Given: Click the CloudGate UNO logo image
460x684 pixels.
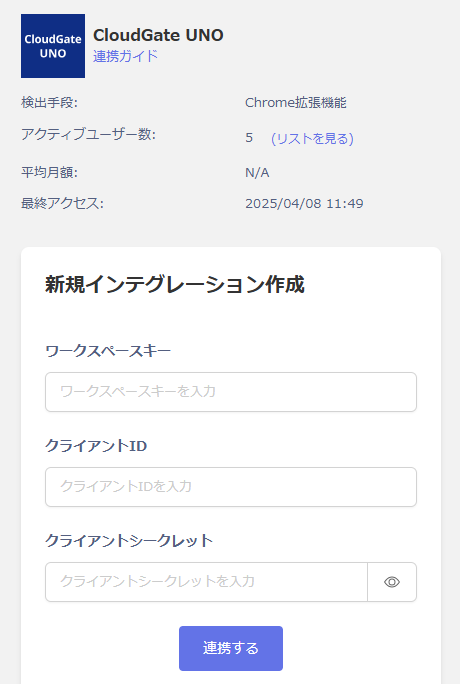Looking at the screenshot, I should click(x=53, y=46).
